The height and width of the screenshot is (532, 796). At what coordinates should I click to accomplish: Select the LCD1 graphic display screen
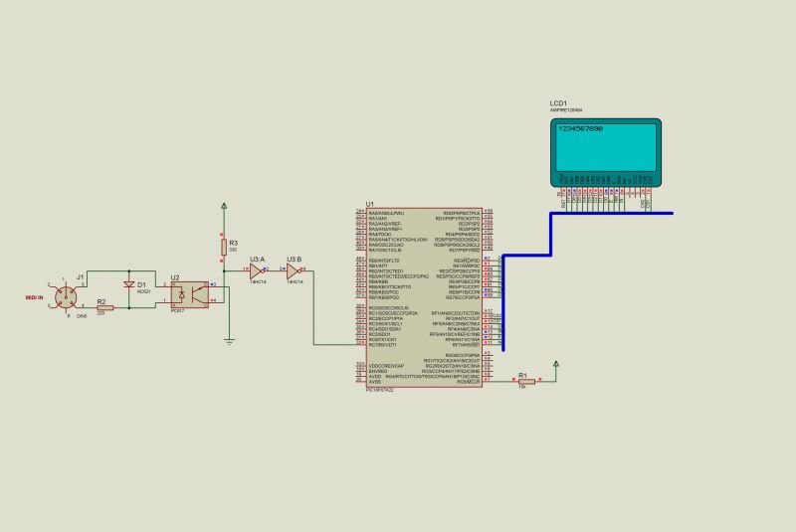tap(607, 151)
